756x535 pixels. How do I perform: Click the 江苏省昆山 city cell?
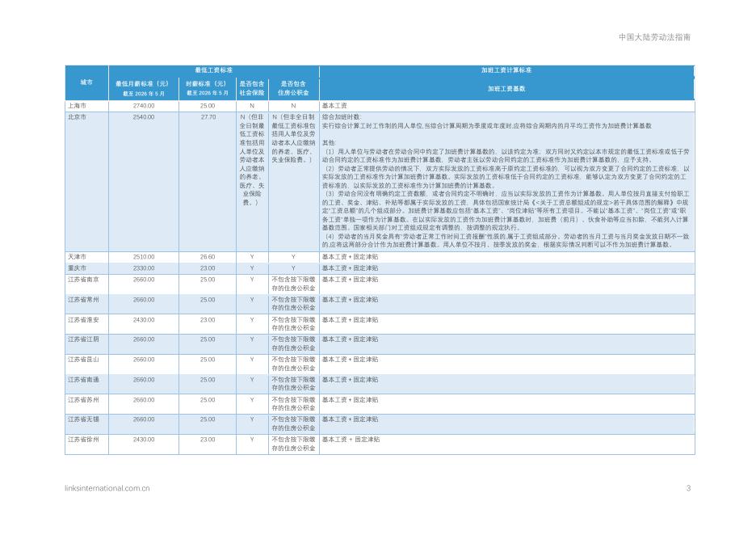pos(83,360)
